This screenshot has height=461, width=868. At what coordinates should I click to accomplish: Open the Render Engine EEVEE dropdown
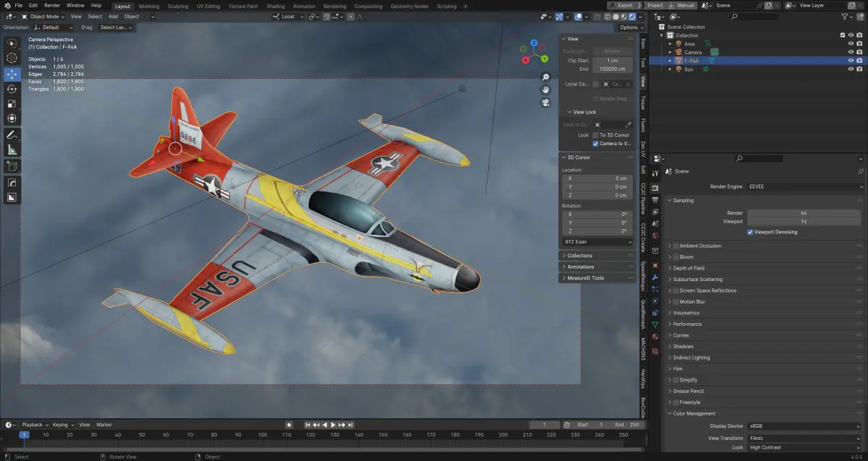pyautogui.click(x=804, y=186)
